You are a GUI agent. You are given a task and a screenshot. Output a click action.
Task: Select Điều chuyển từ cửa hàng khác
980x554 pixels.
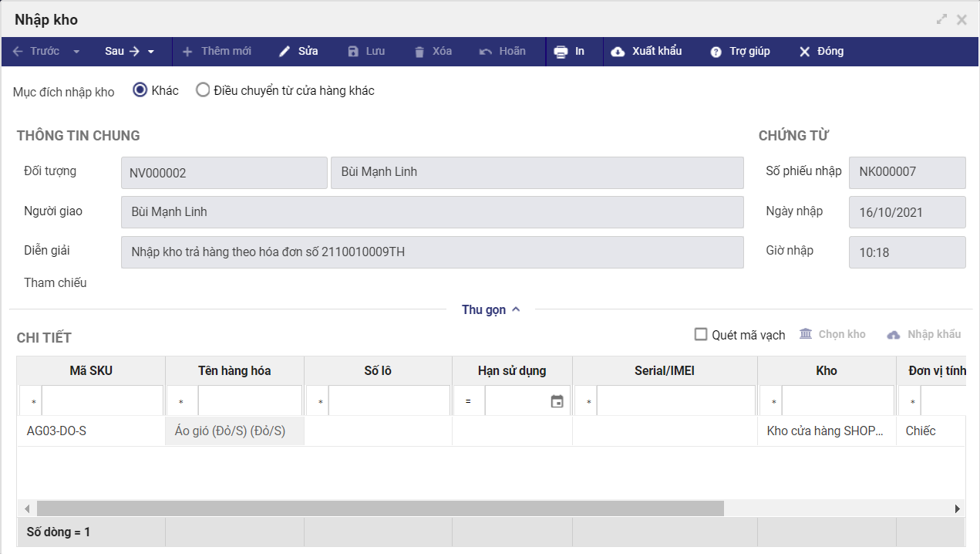click(x=203, y=90)
